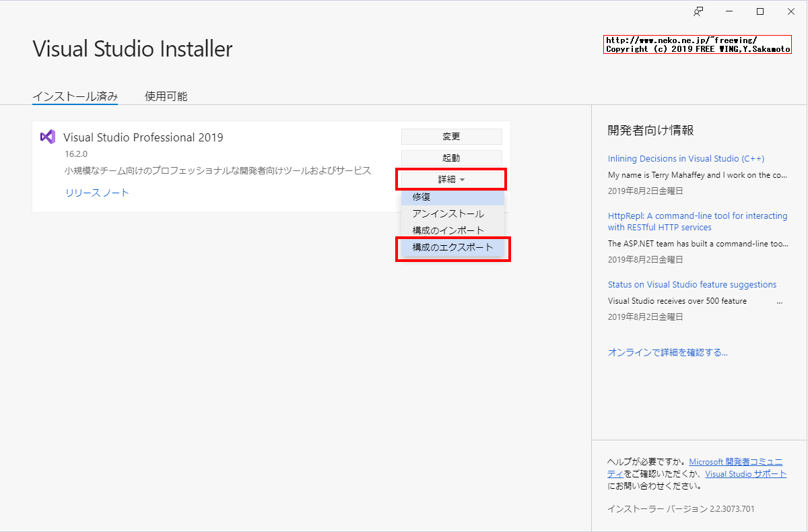
Task: Click the Visual Studio purple logo icon
Action: [47, 137]
